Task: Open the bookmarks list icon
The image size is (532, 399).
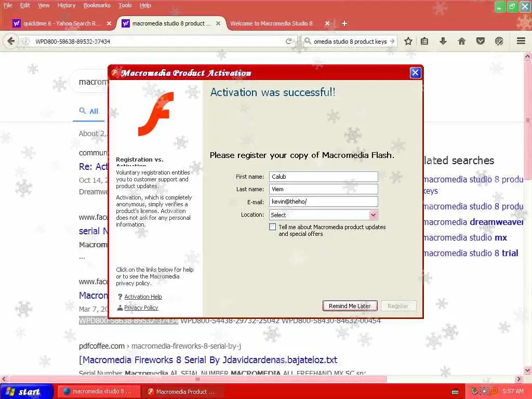Action: (x=424, y=42)
